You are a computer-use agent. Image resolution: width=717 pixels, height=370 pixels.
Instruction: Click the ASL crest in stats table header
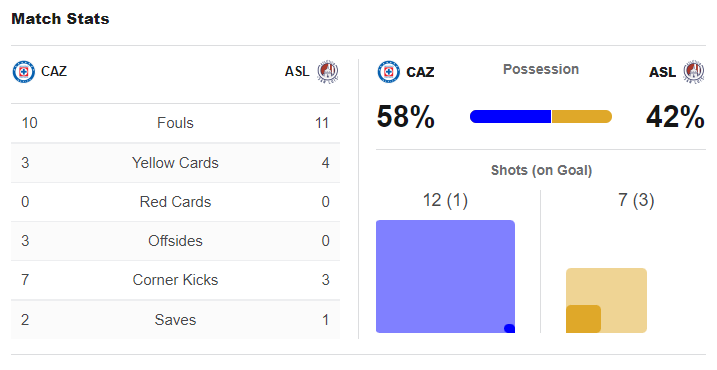328,71
